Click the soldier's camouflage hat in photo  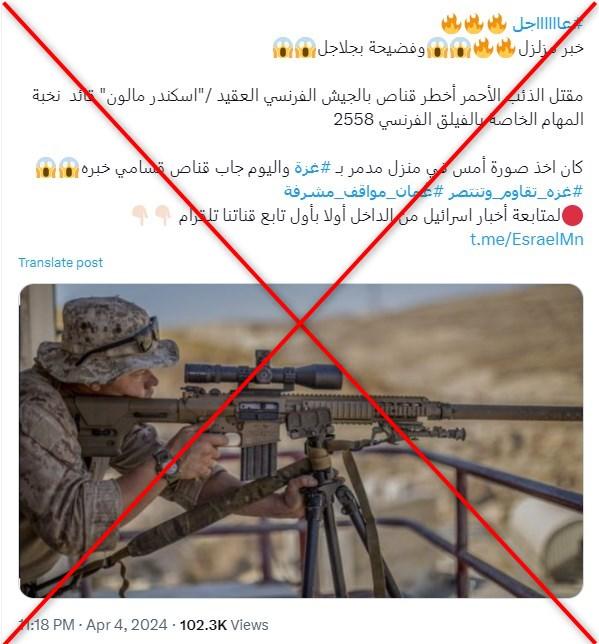pyautogui.click(x=106, y=337)
